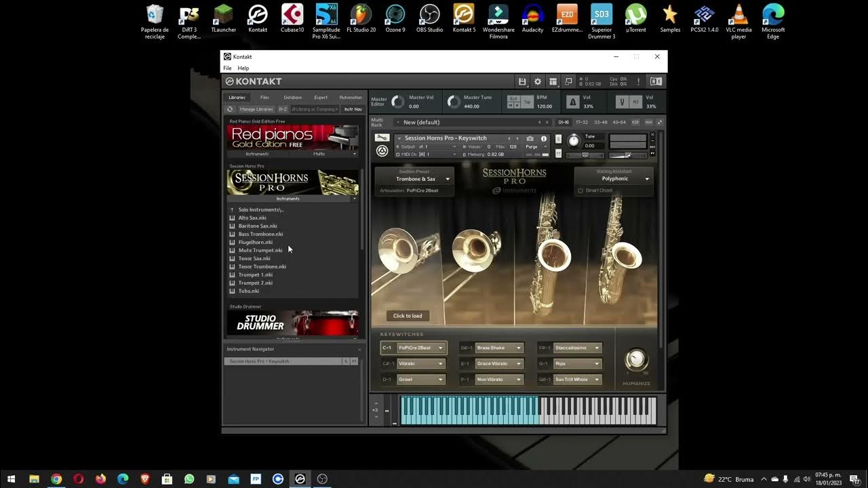Click the libraries refresh icon
This screenshot has width=868, height=488.
230,109
